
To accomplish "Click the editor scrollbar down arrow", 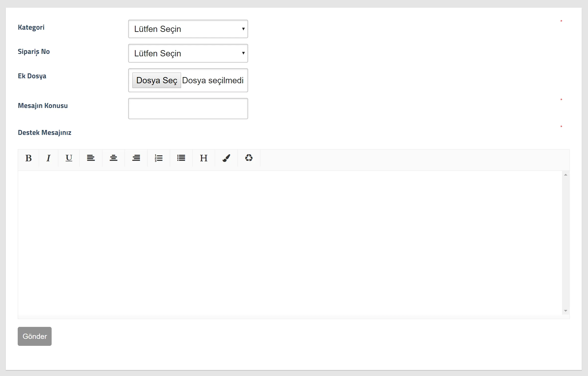I will click(x=566, y=311).
